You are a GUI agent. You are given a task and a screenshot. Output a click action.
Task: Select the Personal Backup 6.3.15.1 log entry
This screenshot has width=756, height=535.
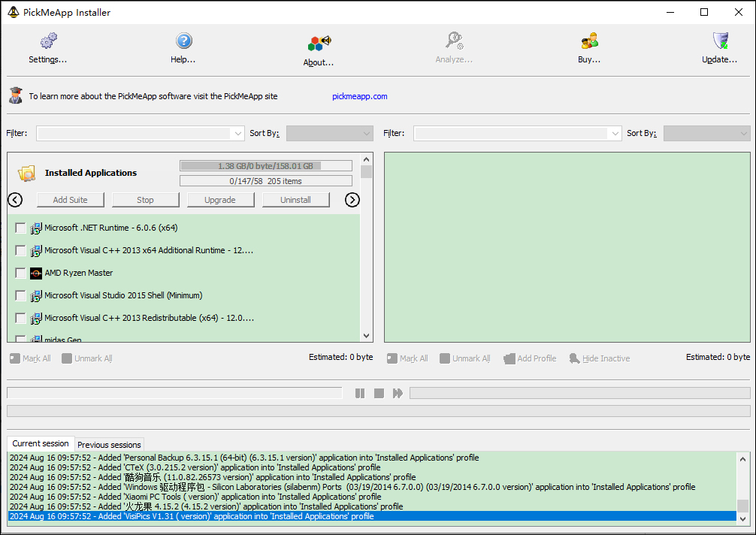(x=372, y=458)
